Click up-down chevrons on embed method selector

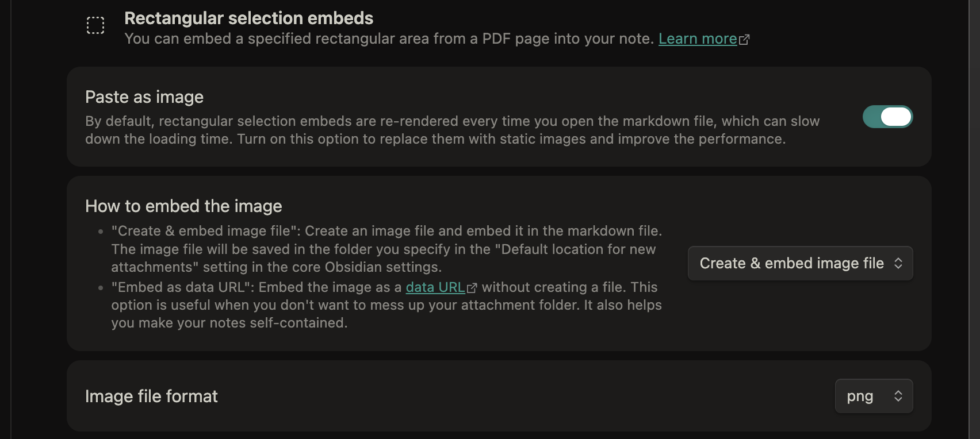[x=898, y=263]
